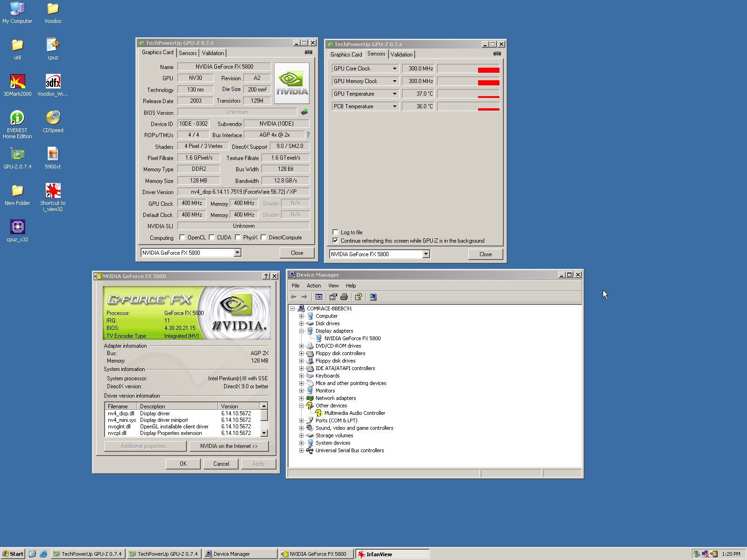Collapse the Display adapters node
This screenshot has height=560, width=747.
302,331
